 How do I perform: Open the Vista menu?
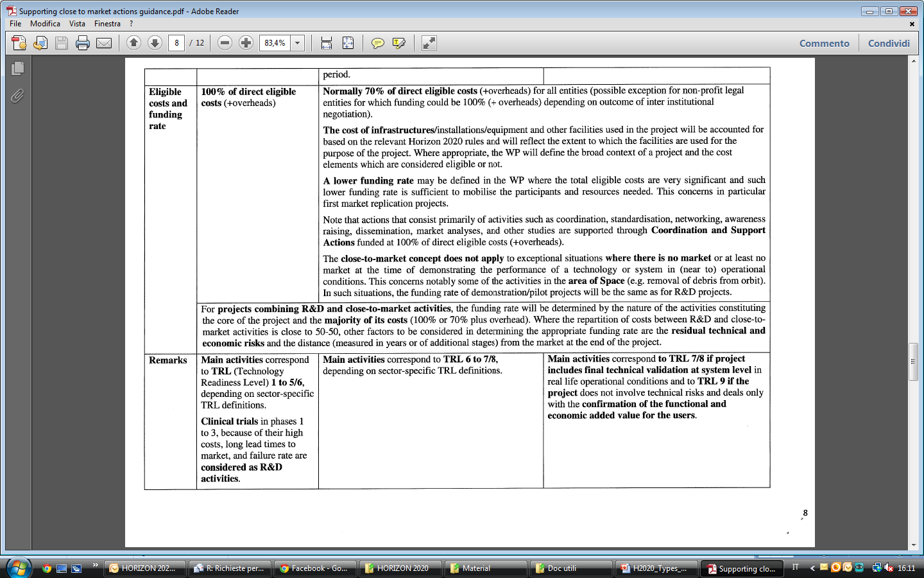(77, 24)
